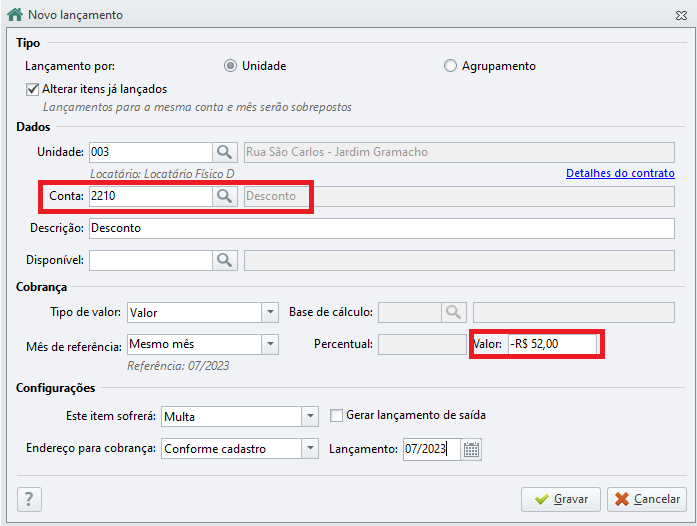Close the Novo lançamento dialog
This screenshot has height=526, width=697.
click(681, 16)
